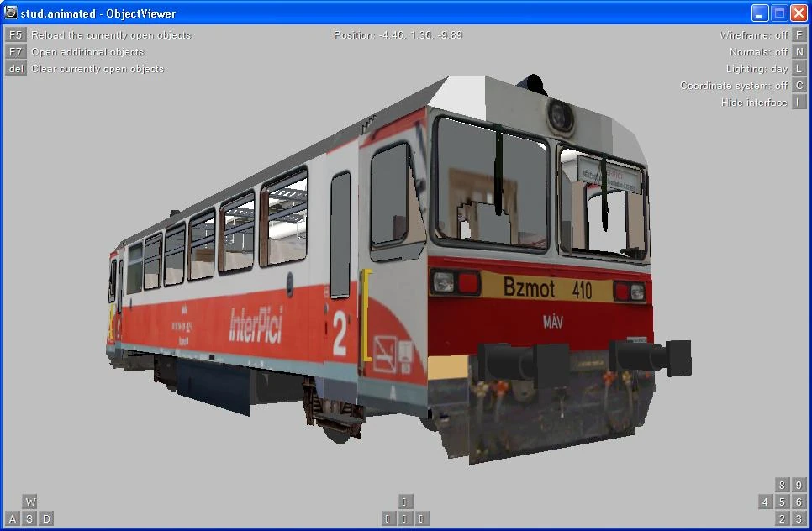Click numpad key 2
The width and height of the screenshot is (812, 531).
coord(782,518)
